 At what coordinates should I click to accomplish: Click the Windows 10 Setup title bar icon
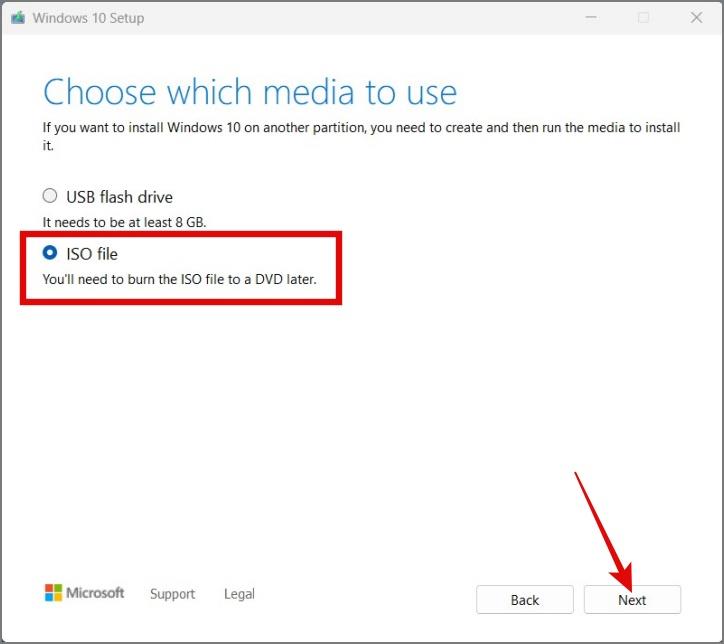pos(18,18)
